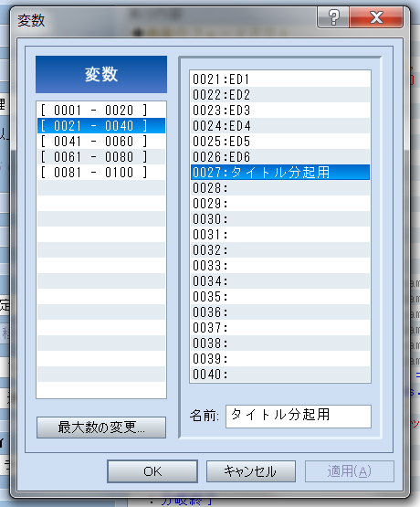
Task: Select variable 0025:ED5
Action: pyautogui.click(x=280, y=142)
